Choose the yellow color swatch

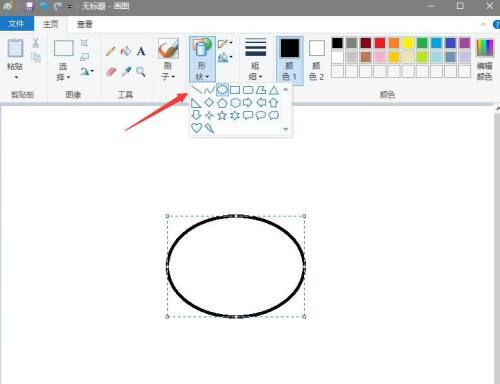point(408,43)
